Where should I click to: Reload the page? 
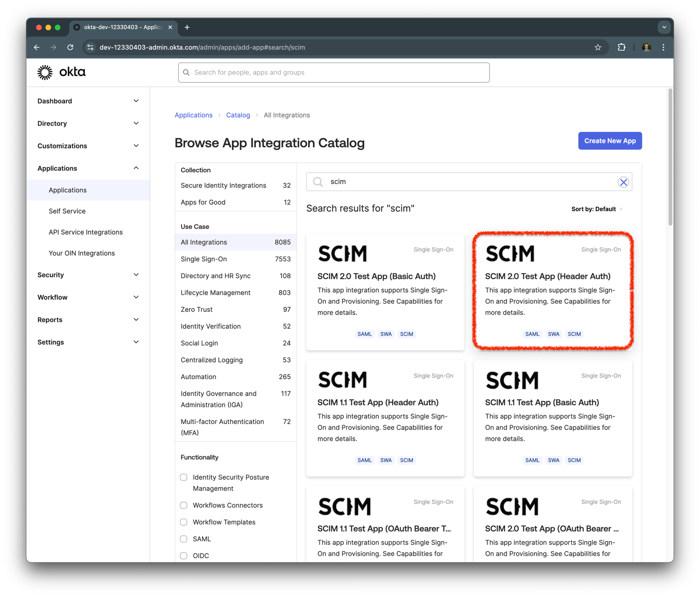point(70,47)
